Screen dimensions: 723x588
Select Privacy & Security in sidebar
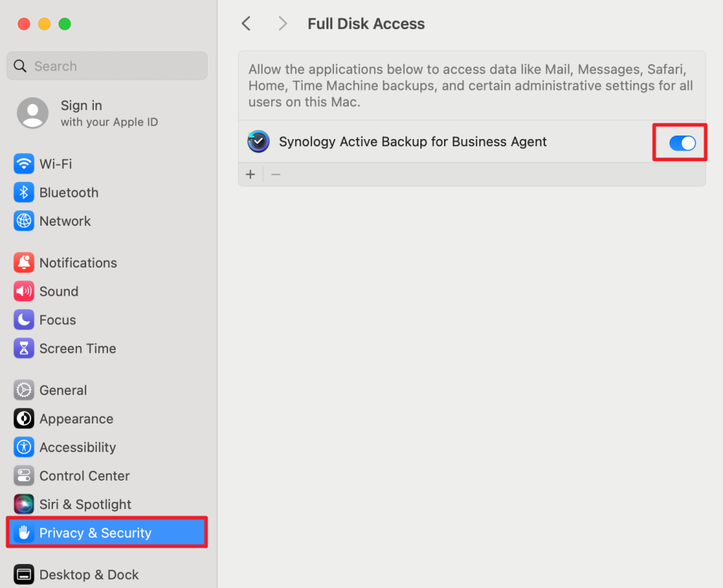click(x=107, y=533)
